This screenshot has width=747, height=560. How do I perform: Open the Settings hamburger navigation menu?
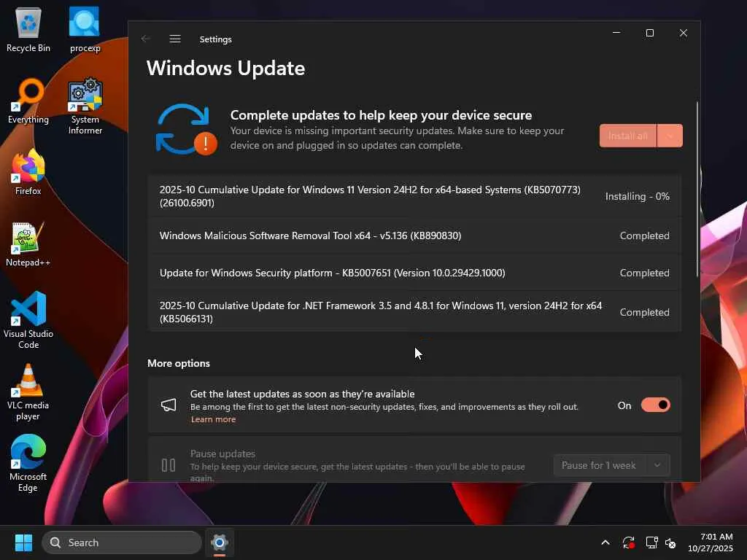coord(175,39)
